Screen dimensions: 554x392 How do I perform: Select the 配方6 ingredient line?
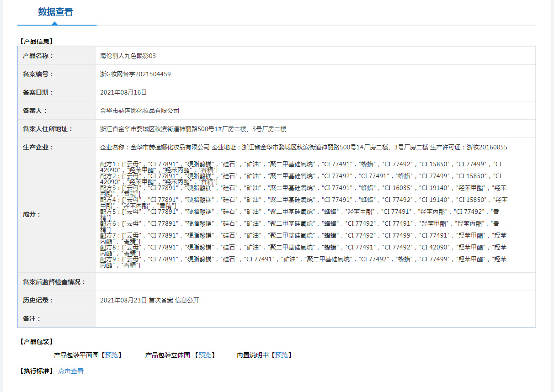300,226
